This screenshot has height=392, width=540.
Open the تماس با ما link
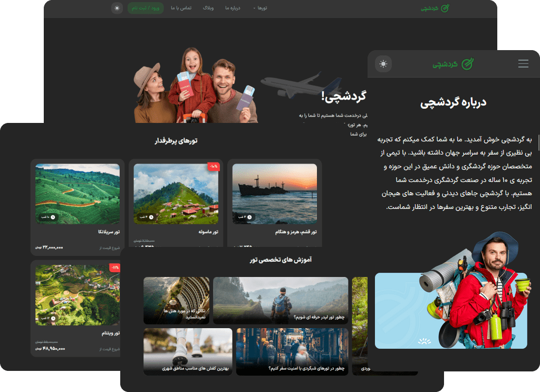(181, 8)
